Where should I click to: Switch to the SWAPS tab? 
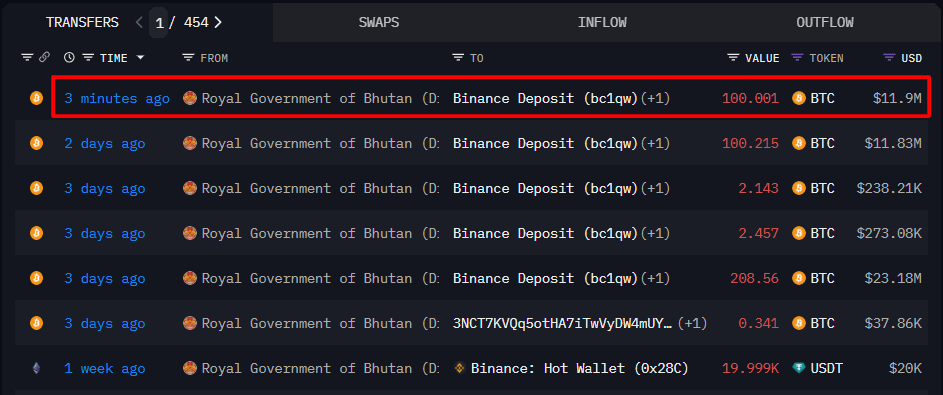[x=379, y=23]
